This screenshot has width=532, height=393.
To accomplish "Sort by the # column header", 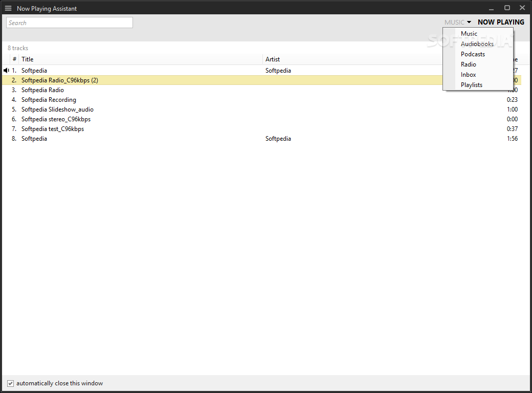I will point(15,59).
